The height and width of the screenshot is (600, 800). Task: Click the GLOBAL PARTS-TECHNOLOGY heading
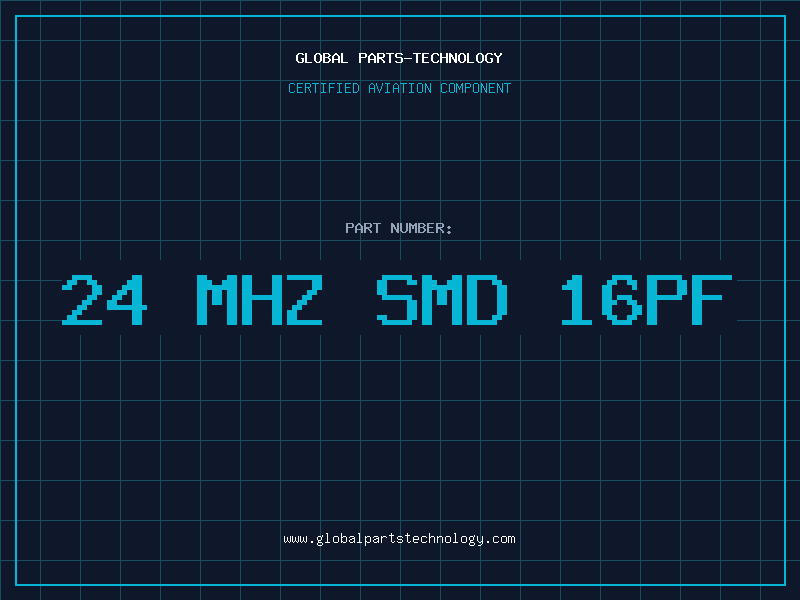pyautogui.click(x=399, y=58)
